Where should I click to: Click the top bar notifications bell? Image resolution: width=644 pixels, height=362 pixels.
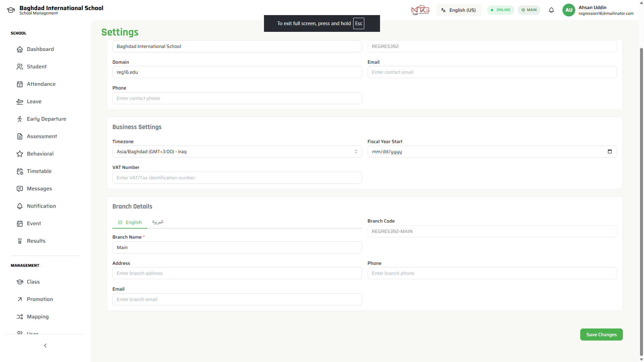(551, 10)
